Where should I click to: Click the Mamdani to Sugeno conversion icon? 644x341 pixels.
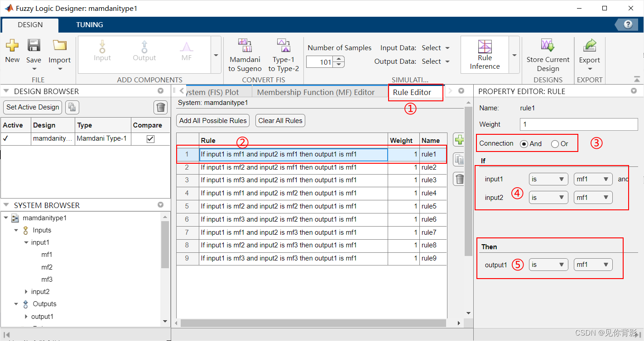click(x=245, y=46)
